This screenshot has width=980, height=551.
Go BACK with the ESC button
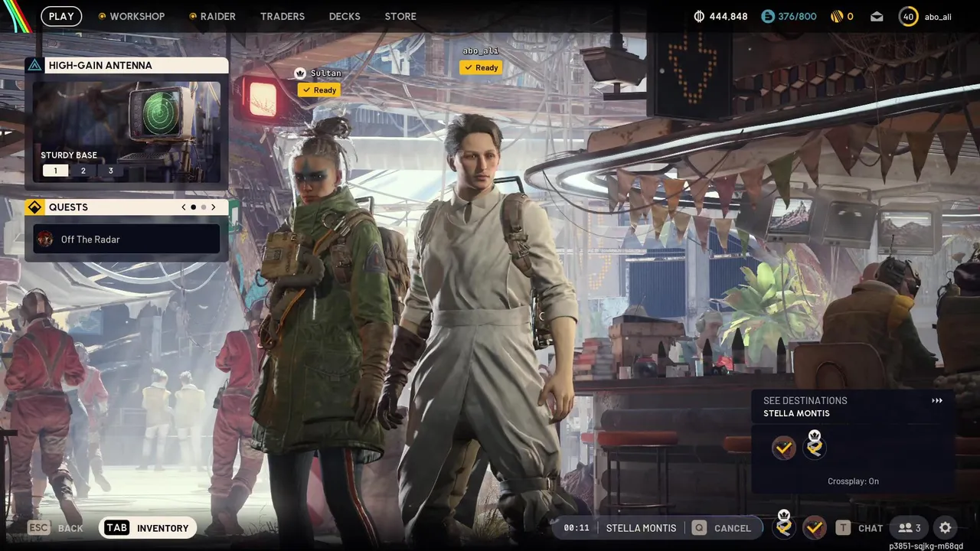click(x=56, y=527)
